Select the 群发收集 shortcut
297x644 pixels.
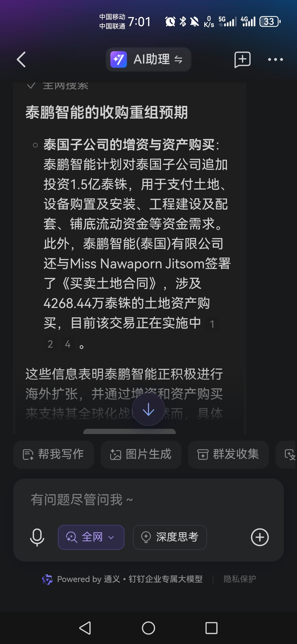pos(229,454)
